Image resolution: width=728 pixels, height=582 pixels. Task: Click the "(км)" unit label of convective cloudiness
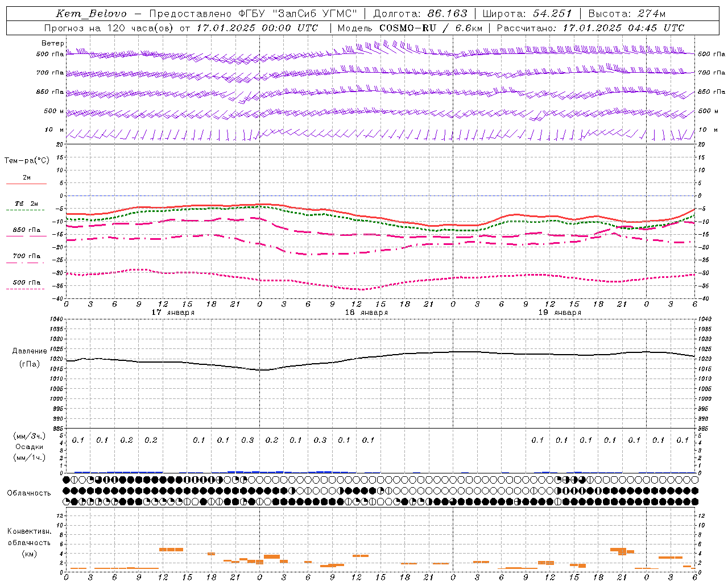[30, 554]
